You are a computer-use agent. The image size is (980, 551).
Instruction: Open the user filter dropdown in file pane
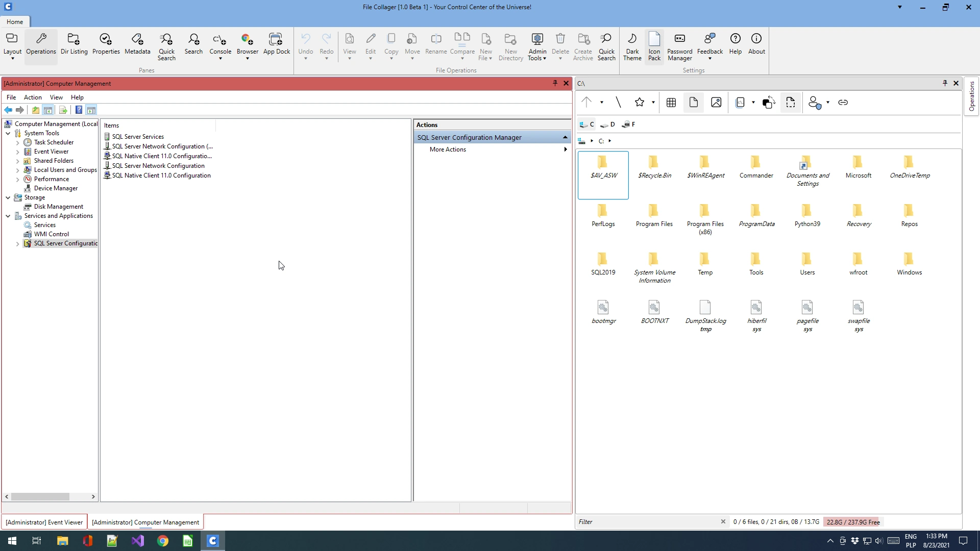click(828, 103)
